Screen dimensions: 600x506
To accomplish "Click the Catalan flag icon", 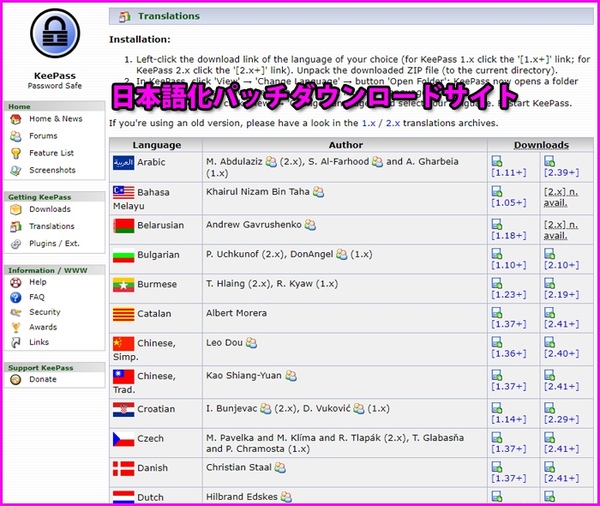I will (x=124, y=314).
